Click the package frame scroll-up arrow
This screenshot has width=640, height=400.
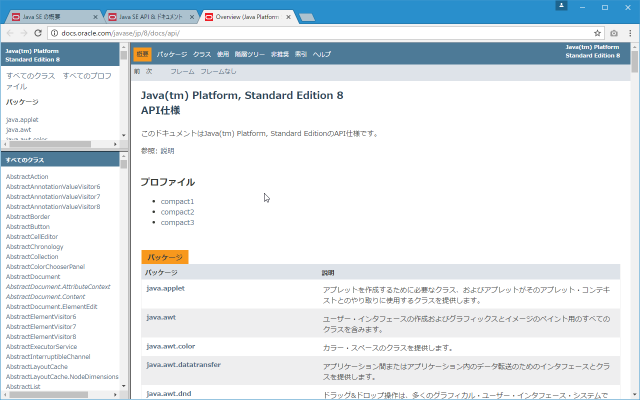pyautogui.click(x=124, y=47)
